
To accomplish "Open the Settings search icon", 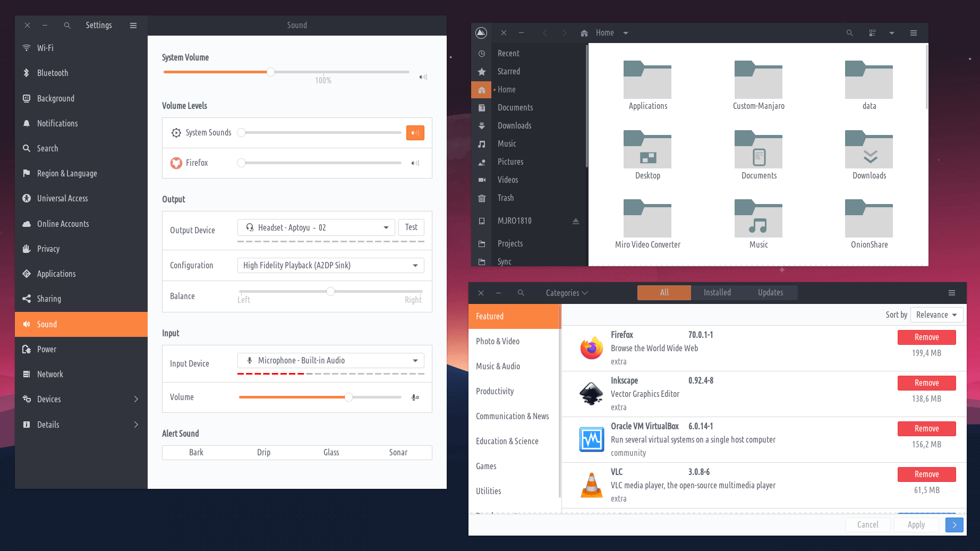I will click(67, 26).
